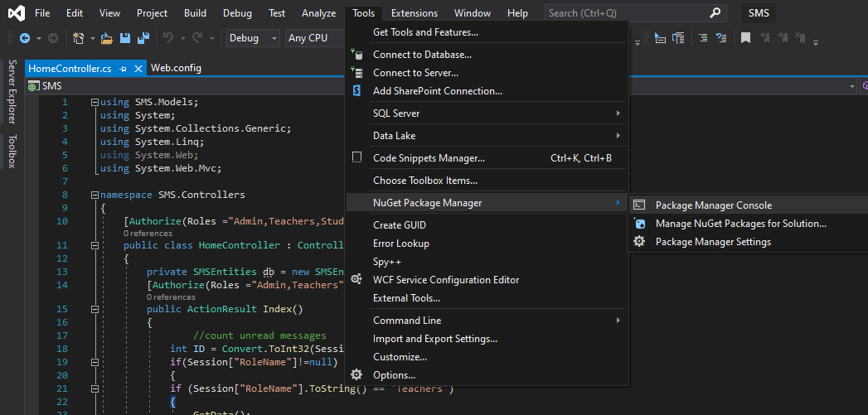Screen dimensions: 868x415
Task: Click the Previous Bookmark icon
Action: click(x=764, y=37)
